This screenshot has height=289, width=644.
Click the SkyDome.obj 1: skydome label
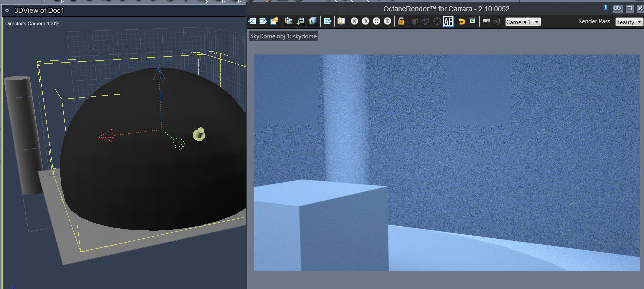(x=283, y=36)
